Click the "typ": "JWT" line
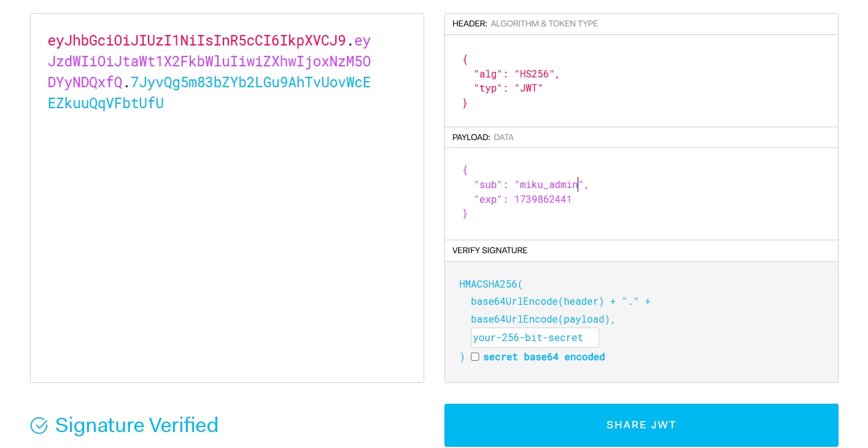The width and height of the screenshot is (868, 448). point(508,88)
